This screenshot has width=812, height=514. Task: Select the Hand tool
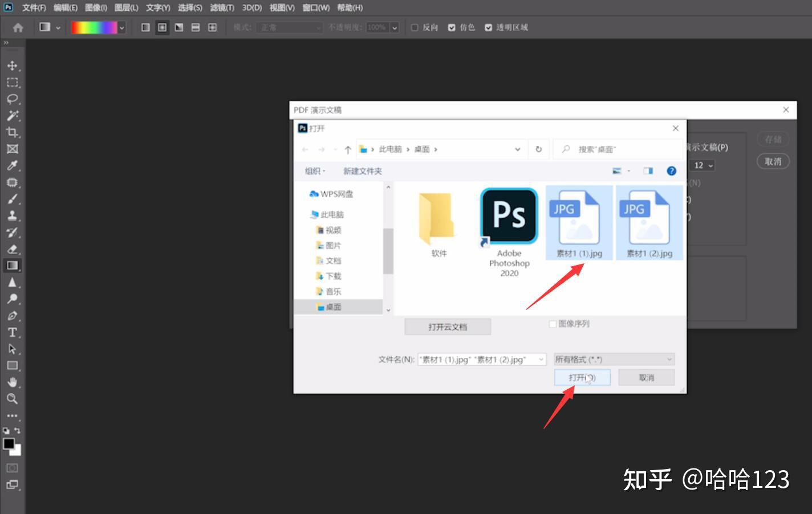12,382
